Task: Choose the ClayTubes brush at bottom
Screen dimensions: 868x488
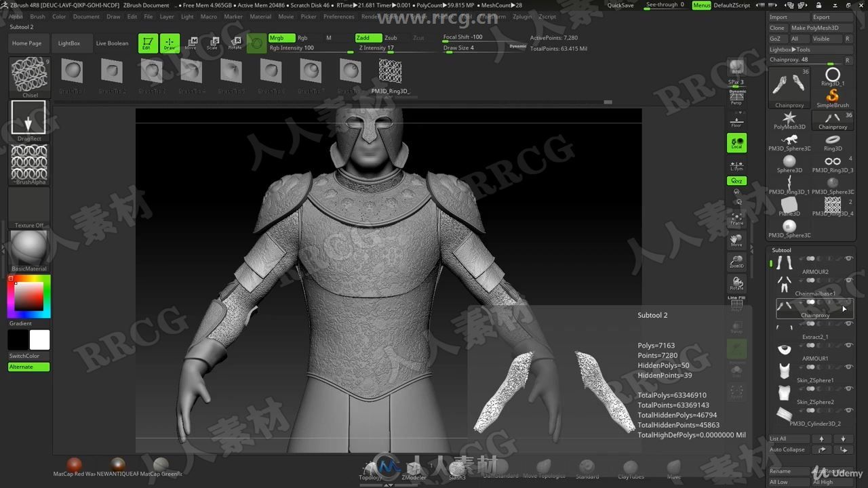Action: [630, 468]
